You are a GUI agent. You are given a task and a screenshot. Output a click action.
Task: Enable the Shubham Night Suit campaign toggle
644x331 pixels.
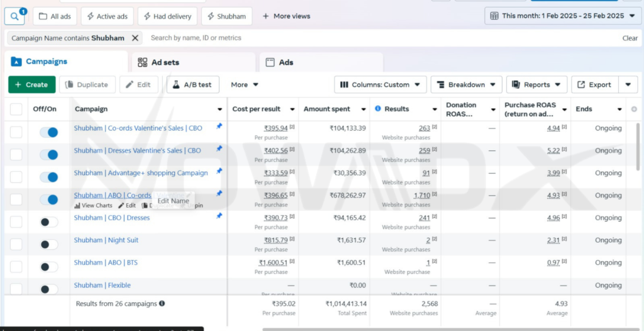point(48,244)
